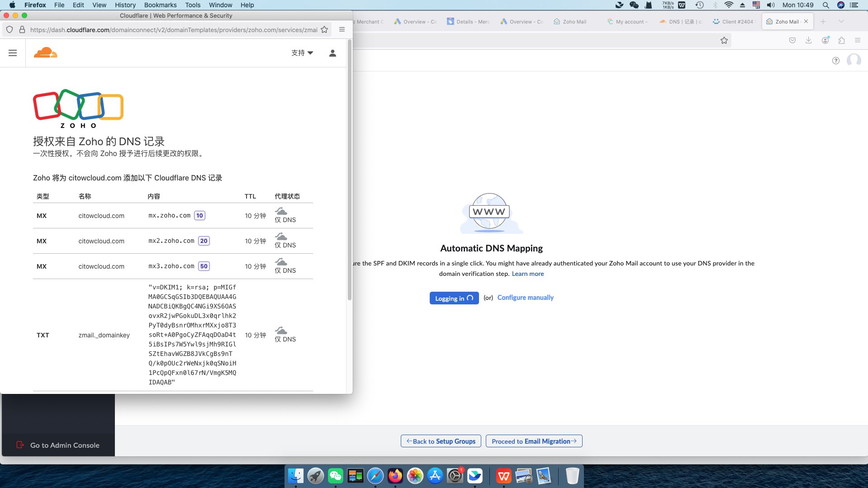This screenshot has width=868, height=488.
Task: Open WeChat from the dock
Action: pyautogui.click(x=335, y=476)
